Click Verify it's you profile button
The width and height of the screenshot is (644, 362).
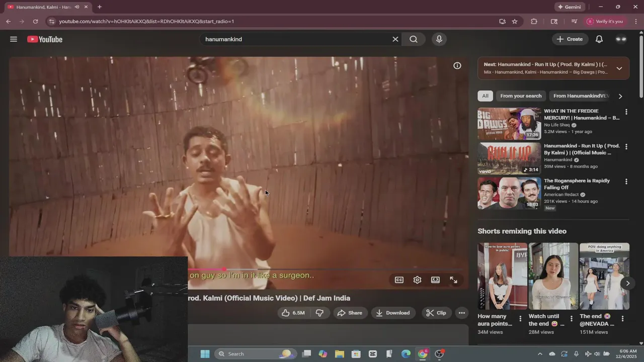pyautogui.click(x=605, y=22)
